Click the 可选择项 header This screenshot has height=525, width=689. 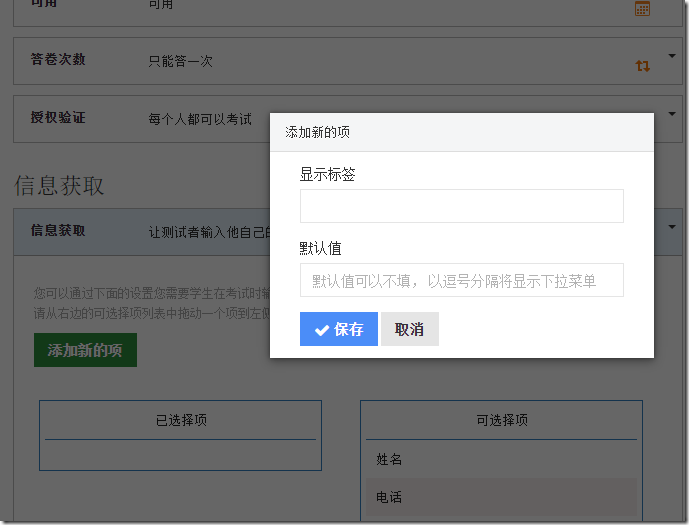point(502,420)
